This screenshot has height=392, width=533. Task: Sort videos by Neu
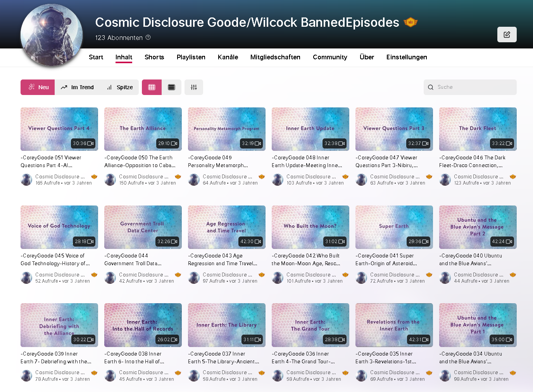click(x=38, y=87)
